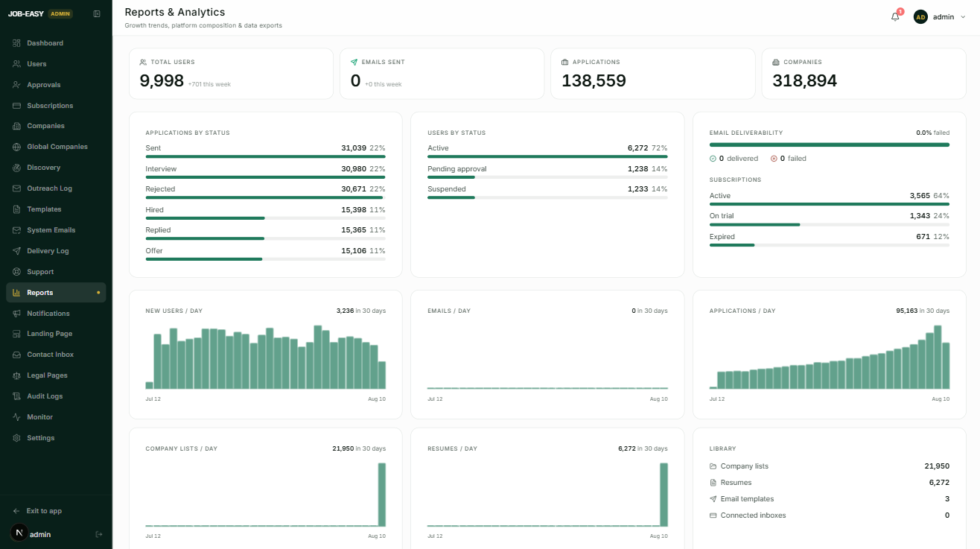This screenshot has width=980, height=549.
Task: Click the Email Deliverability progress bar
Action: pos(830,145)
